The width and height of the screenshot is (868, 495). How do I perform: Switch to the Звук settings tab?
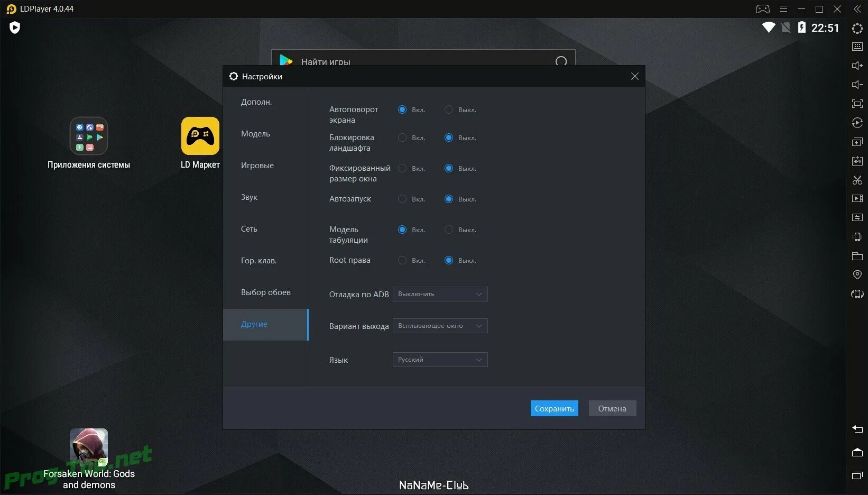(x=265, y=197)
